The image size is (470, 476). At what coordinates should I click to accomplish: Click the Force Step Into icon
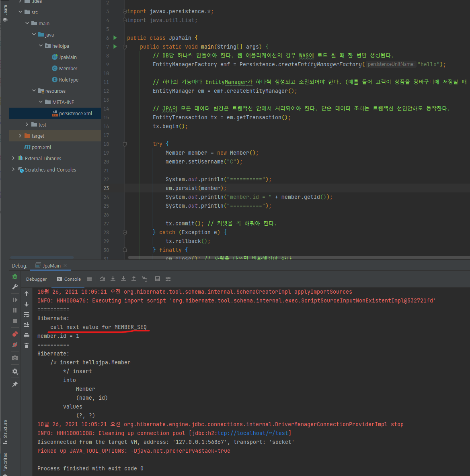click(x=123, y=279)
